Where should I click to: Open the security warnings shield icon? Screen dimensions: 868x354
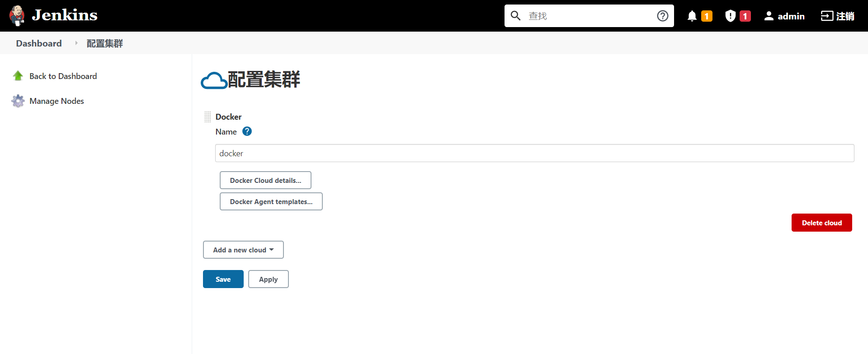tap(730, 16)
